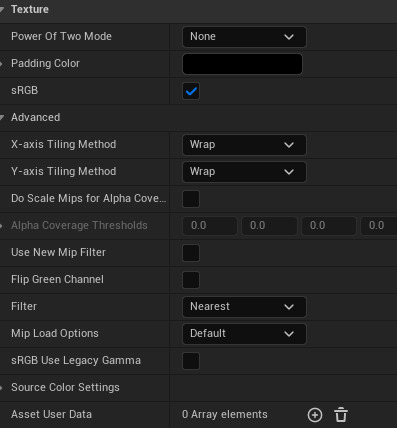Enable Do Scale Mips for Alpha Coverage
The height and width of the screenshot is (428, 397).
tap(191, 199)
